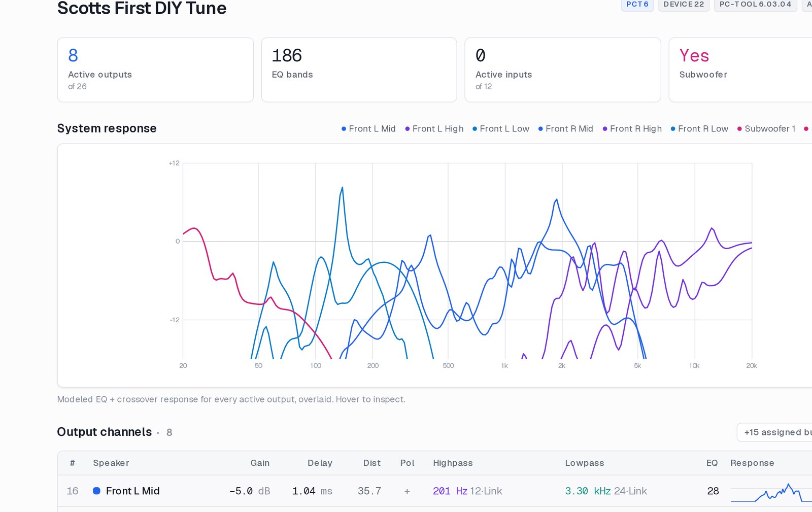The image size is (812, 512).
Task: Click the +12 dB axis label
Action: click(174, 163)
